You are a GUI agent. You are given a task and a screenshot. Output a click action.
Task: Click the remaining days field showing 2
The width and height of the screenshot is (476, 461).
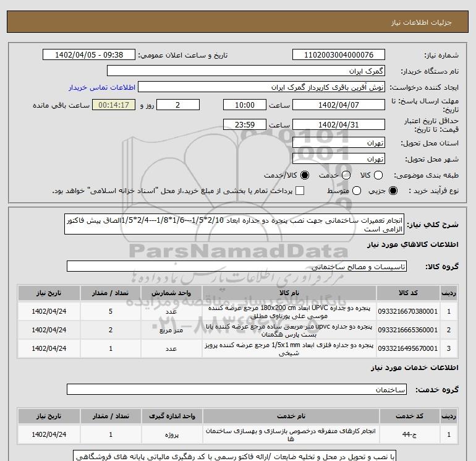[178, 105]
